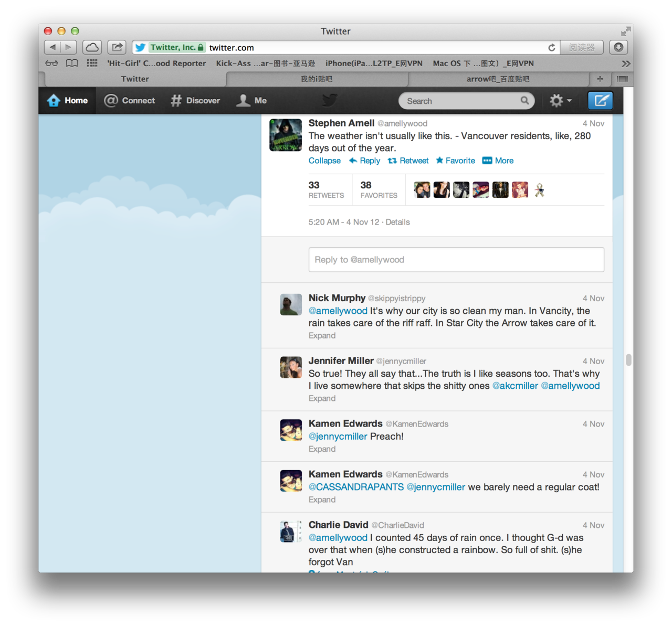The width and height of the screenshot is (672, 626).
Task: Enter full screen with arrows icon
Action: pos(625,31)
